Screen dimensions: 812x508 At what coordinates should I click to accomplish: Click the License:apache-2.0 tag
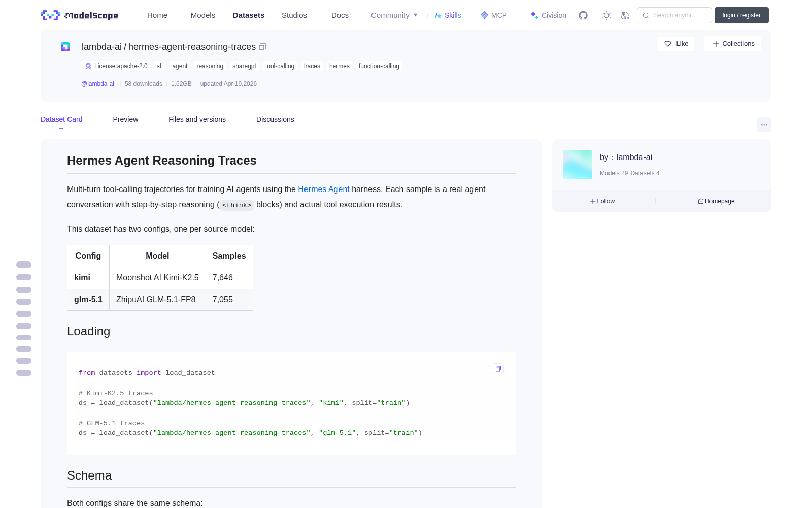(x=116, y=66)
